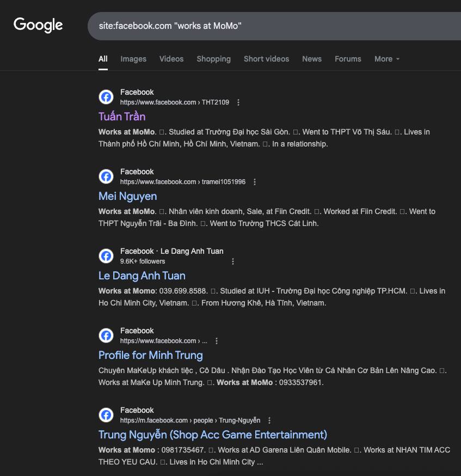Screen dimensions: 461x476
Task: Click the 'Studied at Trường Đại học Sài Gòn' snippet
Action: 229,132
